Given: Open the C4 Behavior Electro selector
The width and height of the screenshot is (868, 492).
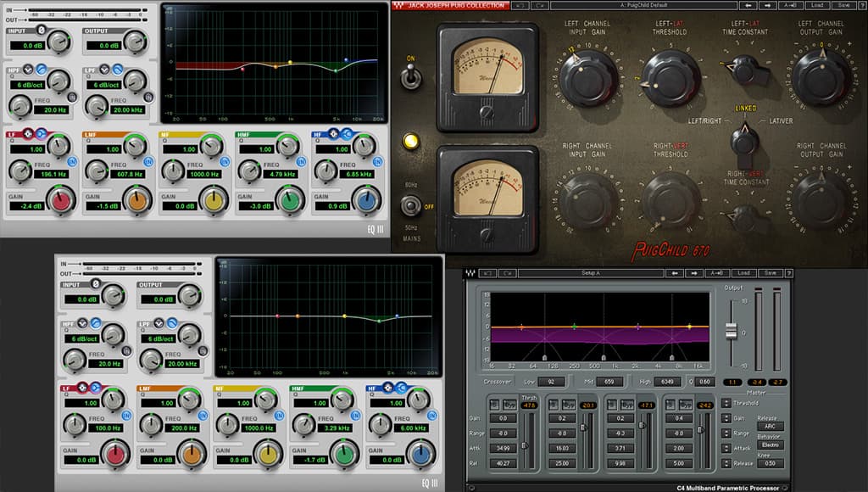Looking at the screenshot, I should point(770,444).
